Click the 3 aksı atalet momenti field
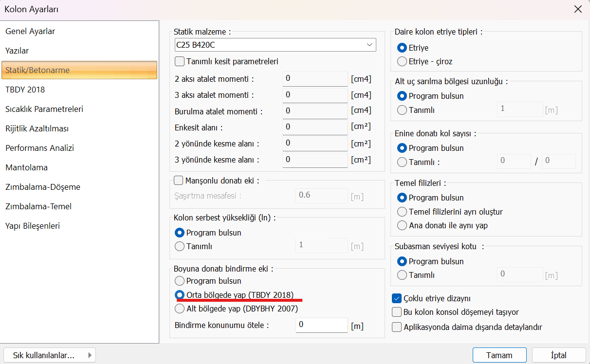Image resolution: width=590 pixels, height=364 pixels. coord(315,95)
